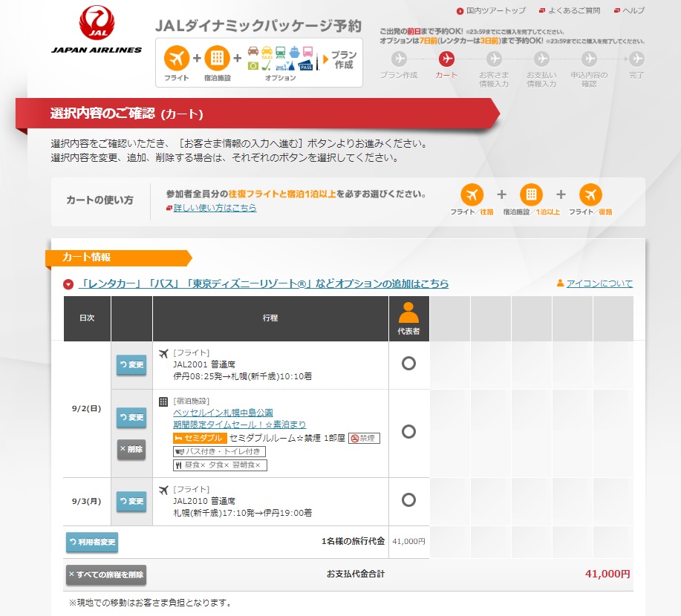Click the red カート step plane icon
681x616 pixels.
(x=446, y=59)
